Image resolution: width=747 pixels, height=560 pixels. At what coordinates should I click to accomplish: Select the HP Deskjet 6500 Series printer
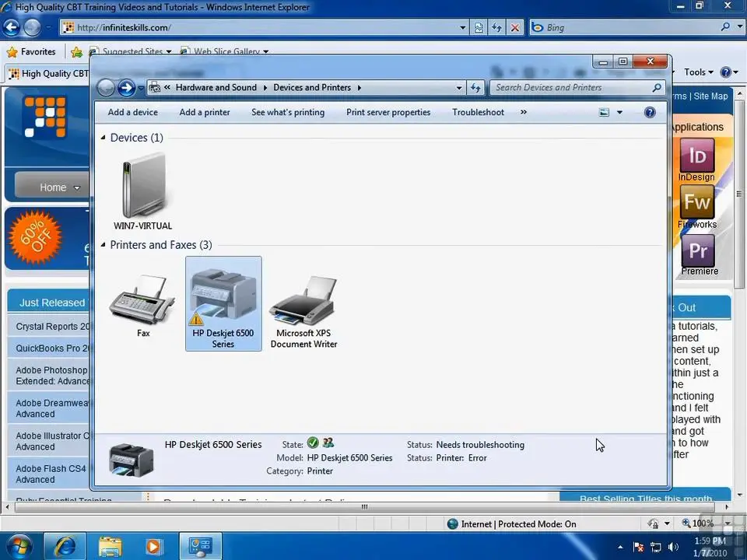(223, 303)
